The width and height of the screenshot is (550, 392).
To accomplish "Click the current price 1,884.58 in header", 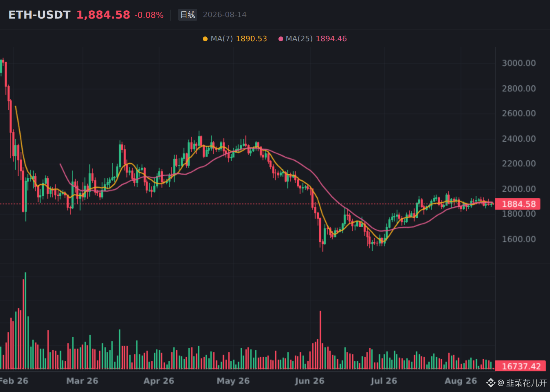I will click(x=103, y=15).
